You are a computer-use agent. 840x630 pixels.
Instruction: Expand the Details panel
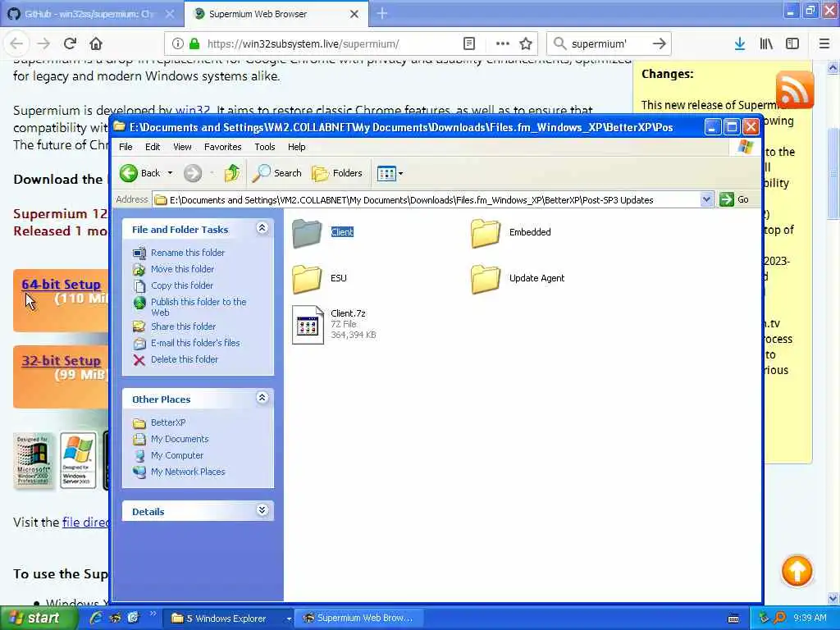[262, 510]
